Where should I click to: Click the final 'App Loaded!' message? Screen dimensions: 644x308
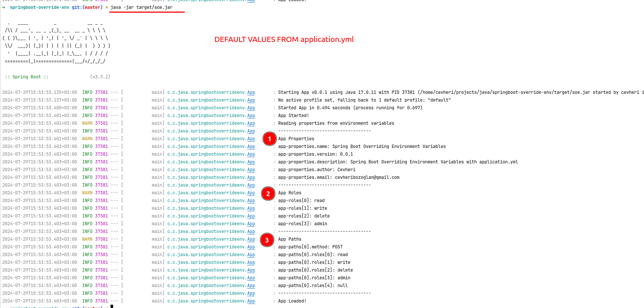pos(292,301)
